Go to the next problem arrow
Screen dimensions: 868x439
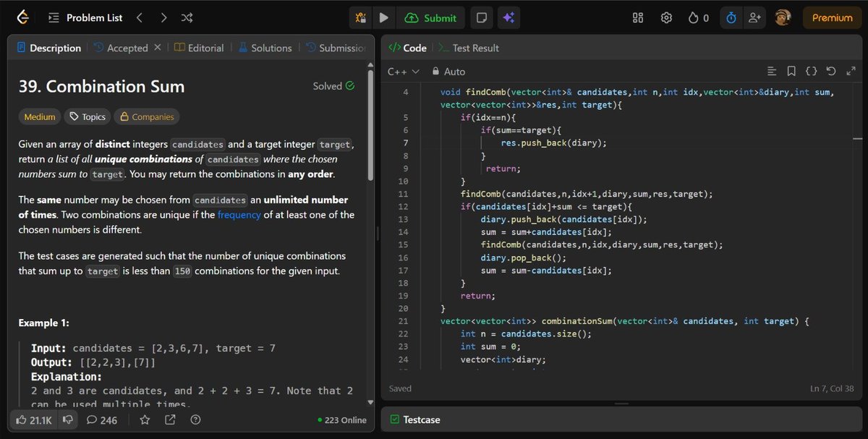click(163, 17)
